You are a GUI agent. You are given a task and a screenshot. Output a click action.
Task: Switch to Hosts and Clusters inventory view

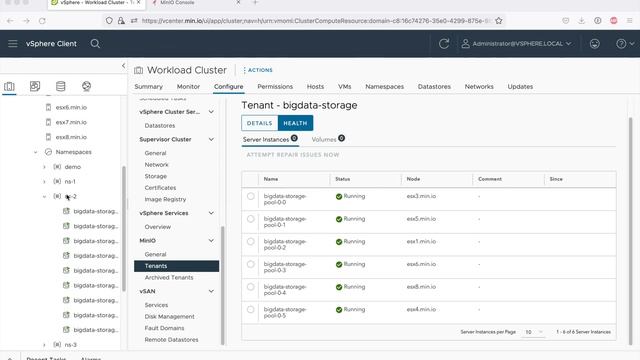pos(9,86)
